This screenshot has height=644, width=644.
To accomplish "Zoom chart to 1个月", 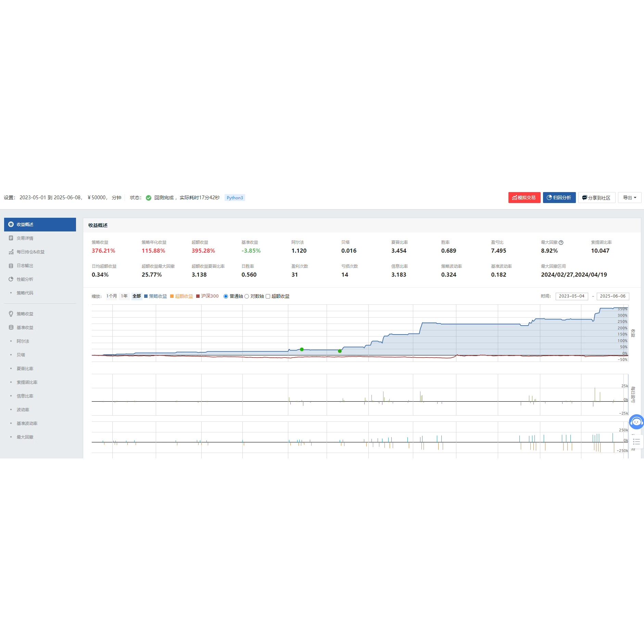I will tap(112, 296).
